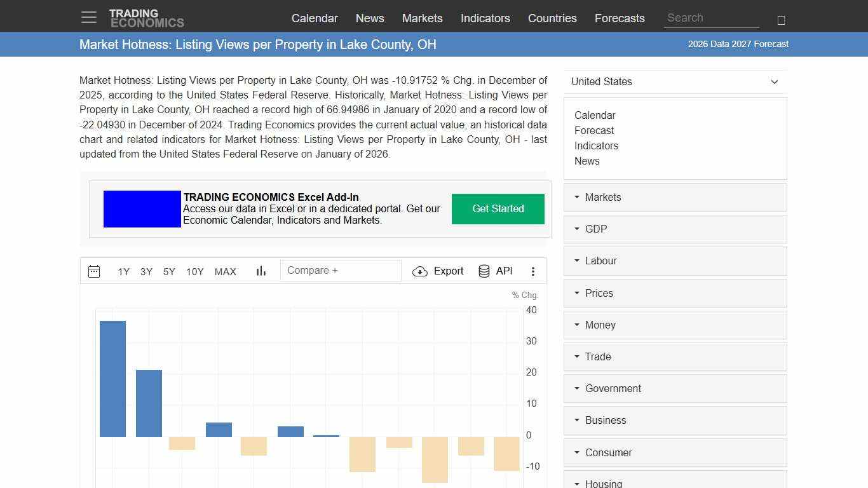The height and width of the screenshot is (488, 868).
Task: Open the United States country dropdown
Action: pos(675,81)
